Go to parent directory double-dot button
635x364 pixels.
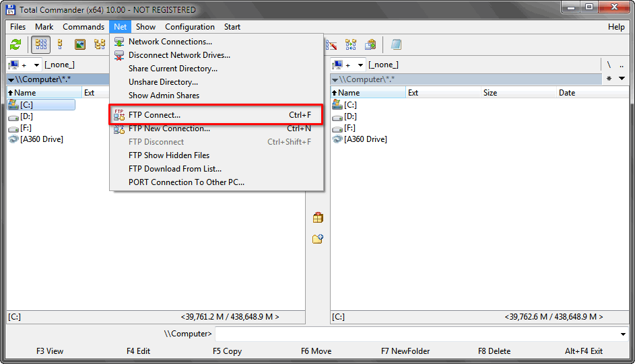[622, 65]
